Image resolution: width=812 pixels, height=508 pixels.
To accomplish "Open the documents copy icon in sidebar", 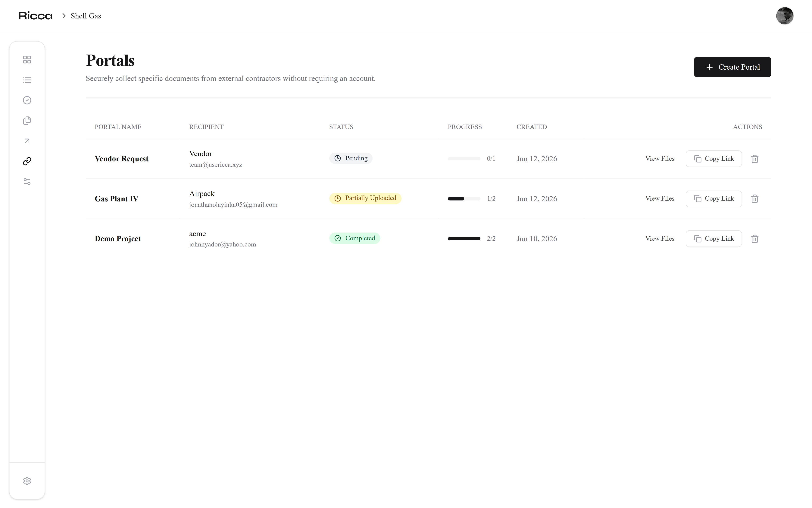I will (27, 121).
